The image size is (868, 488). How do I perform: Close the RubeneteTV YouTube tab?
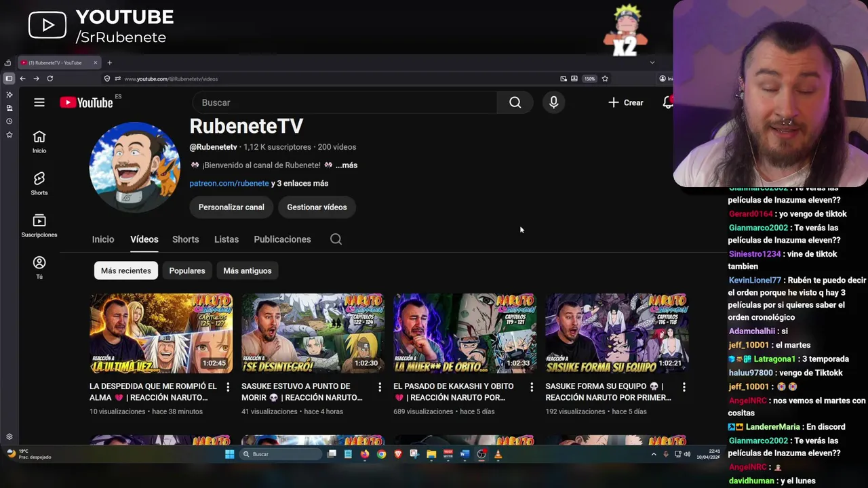pyautogui.click(x=95, y=63)
